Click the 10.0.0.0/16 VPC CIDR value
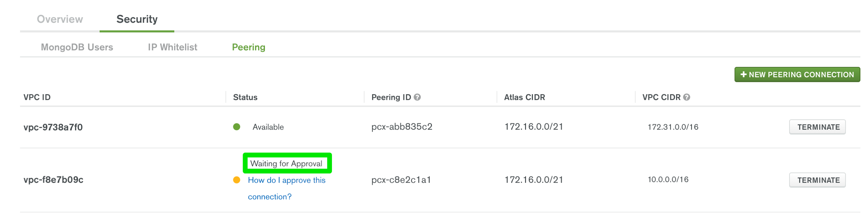The image size is (868, 218). coord(668,180)
